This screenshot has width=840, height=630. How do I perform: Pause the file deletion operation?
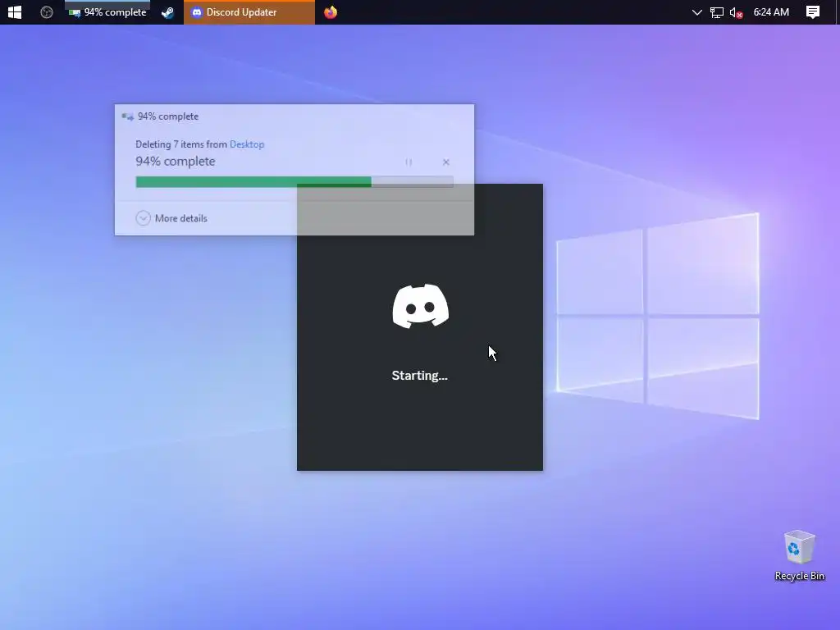409,162
